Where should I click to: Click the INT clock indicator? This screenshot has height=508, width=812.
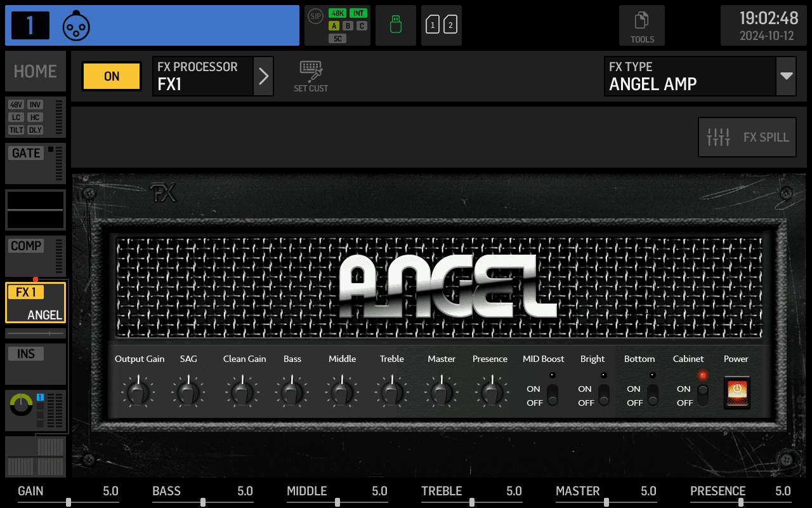[358, 13]
